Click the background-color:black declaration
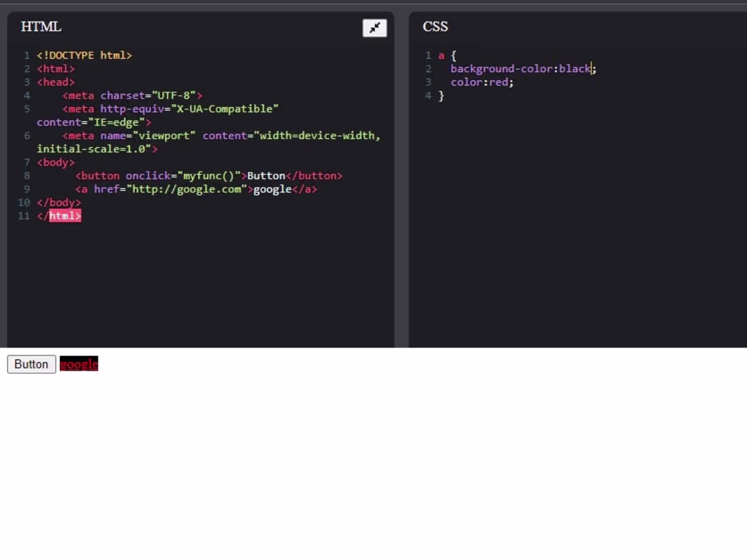 pyautogui.click(x=520, y=68)
